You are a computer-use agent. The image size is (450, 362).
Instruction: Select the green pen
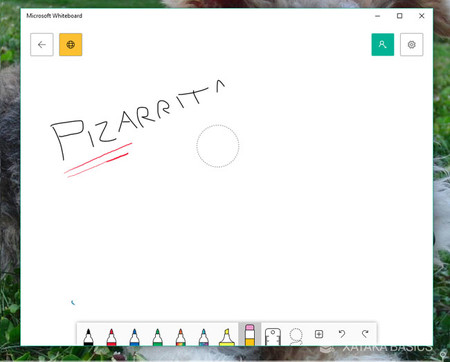tap(157, 337)
